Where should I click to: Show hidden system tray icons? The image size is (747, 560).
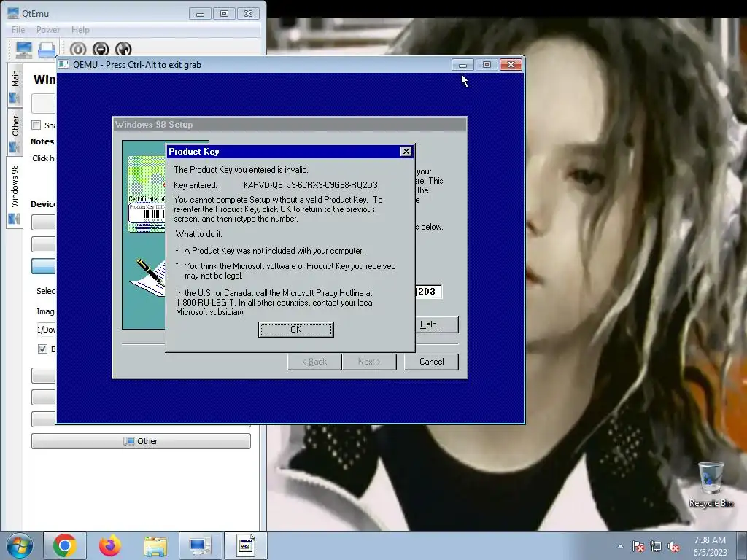[x=620, y=546]
